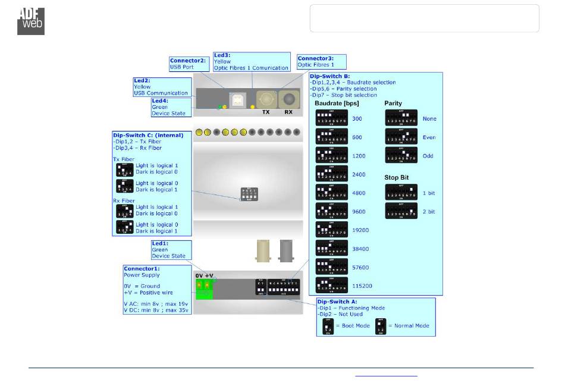The width and height of the screenshot is (565, 392).
Task: Click the Led3 Optic Fibres label box
Action: 251,61
